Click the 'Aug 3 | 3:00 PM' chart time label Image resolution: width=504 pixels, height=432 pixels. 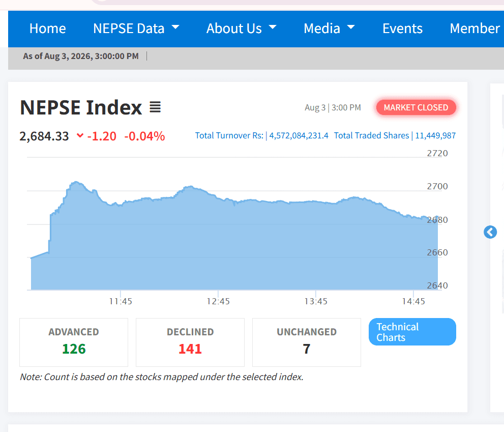pos(333,107)
